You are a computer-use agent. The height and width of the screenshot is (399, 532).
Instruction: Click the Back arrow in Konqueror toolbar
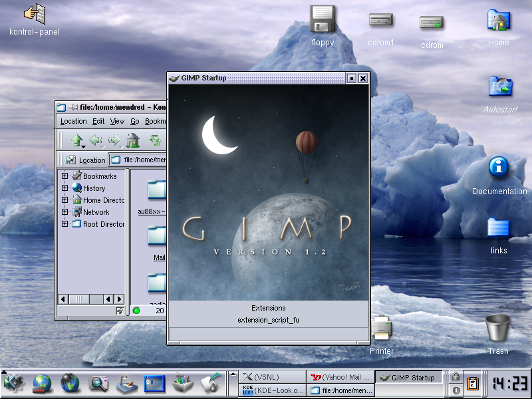96,140
